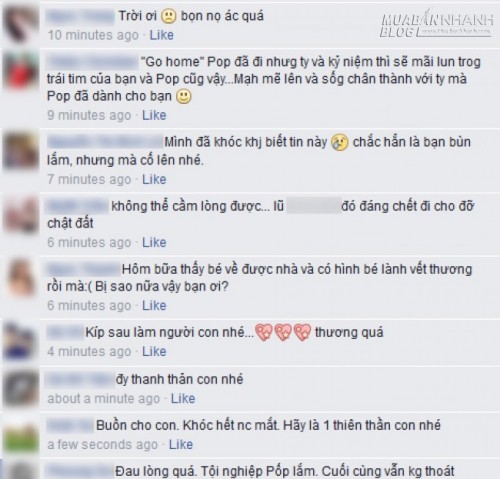The image size is (500, 479).
Task: Like the comment posted 7 minutes ago
Action: point(154,179)
